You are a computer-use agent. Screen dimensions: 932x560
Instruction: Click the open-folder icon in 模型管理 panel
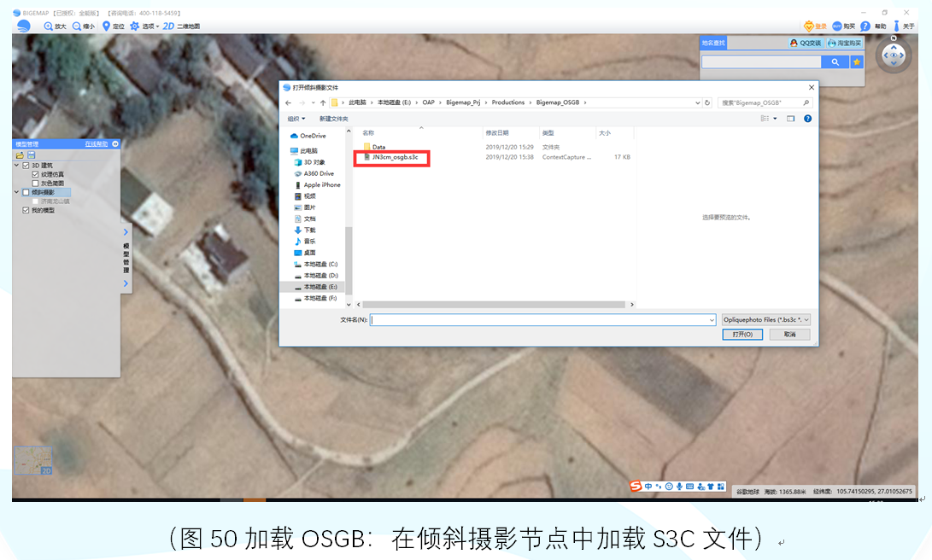tap(19, 155)
